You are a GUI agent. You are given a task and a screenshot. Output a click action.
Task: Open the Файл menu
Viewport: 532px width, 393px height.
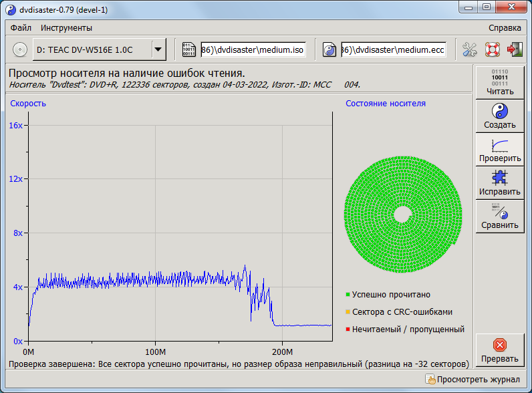tap(21, 28)
